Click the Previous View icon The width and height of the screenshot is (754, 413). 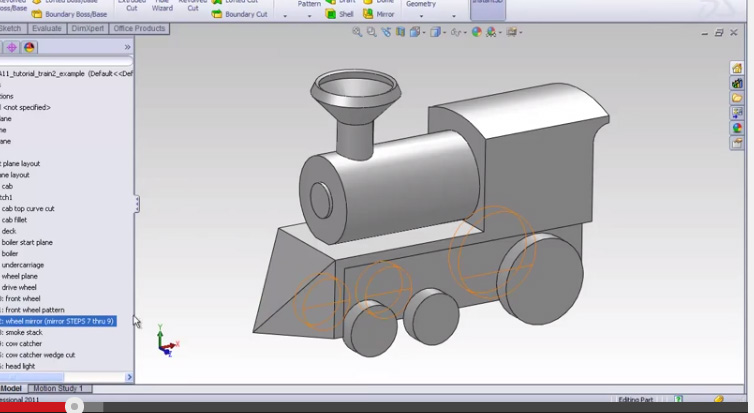point(386,32)
